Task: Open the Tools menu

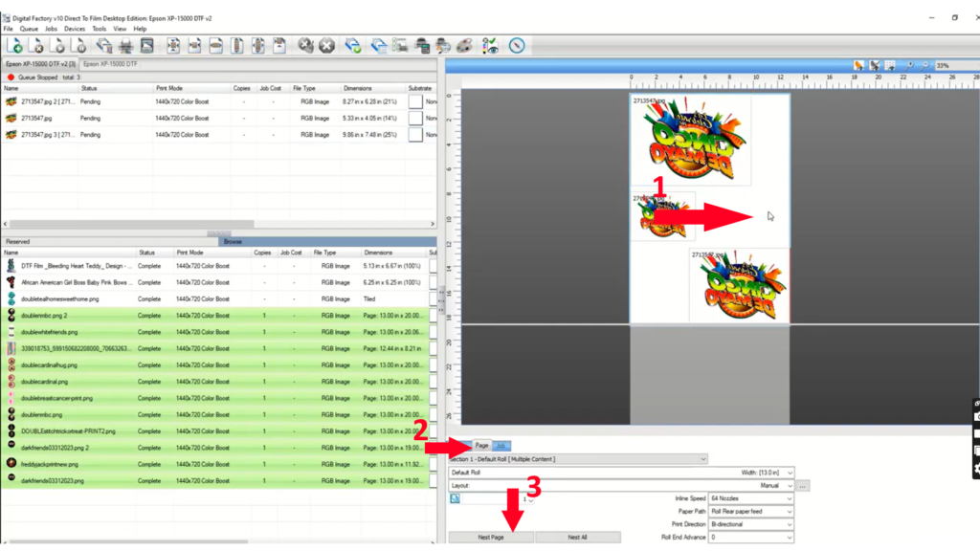Action: pyautogui.click(x=100, y=29)
